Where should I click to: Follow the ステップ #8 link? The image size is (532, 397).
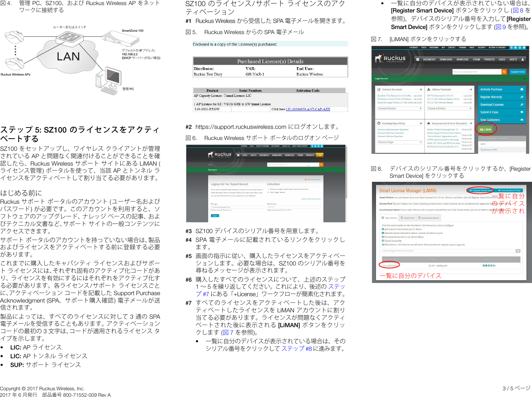[x=297, y=349]
